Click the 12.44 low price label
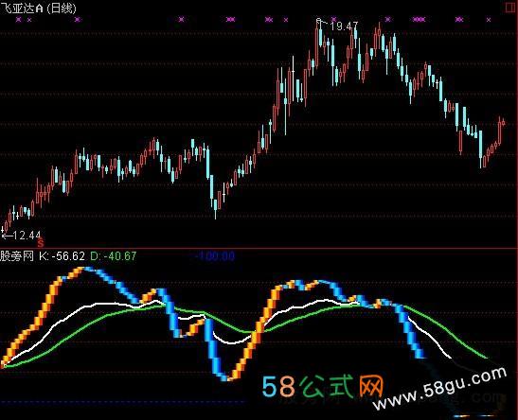 [27, 236]
